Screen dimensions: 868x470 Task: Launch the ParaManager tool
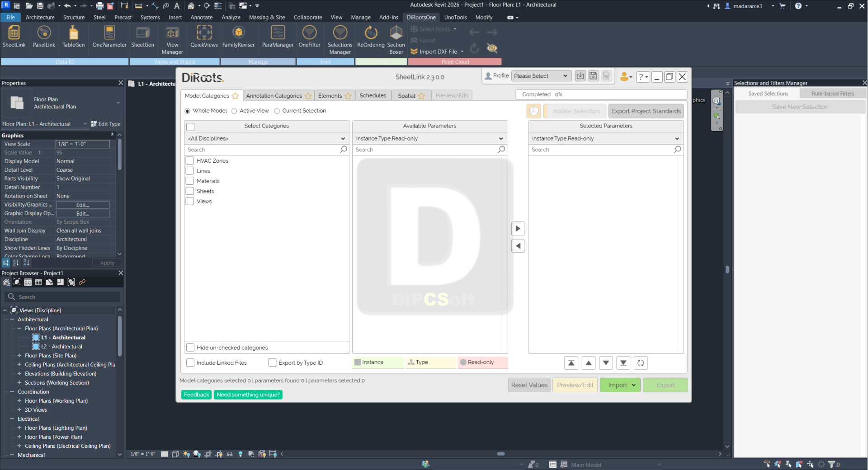(x=278, y=36)
